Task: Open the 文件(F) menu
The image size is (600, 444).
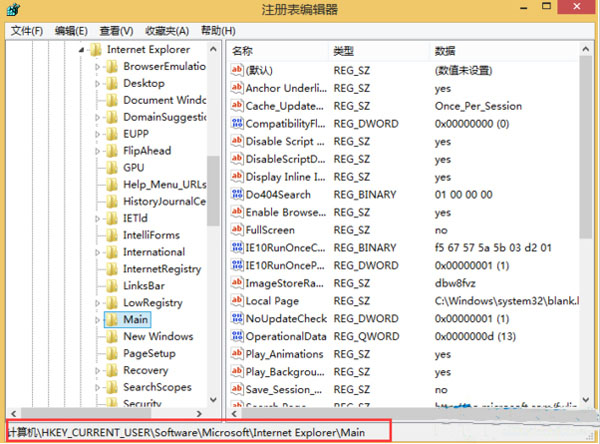Action: coord(27,31)
